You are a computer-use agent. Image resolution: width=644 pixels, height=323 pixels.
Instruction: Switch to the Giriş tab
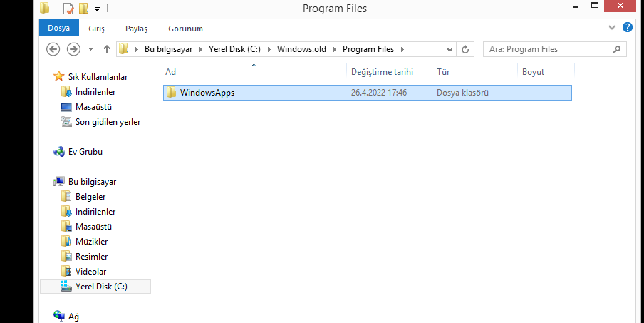[x=96, y=29]
